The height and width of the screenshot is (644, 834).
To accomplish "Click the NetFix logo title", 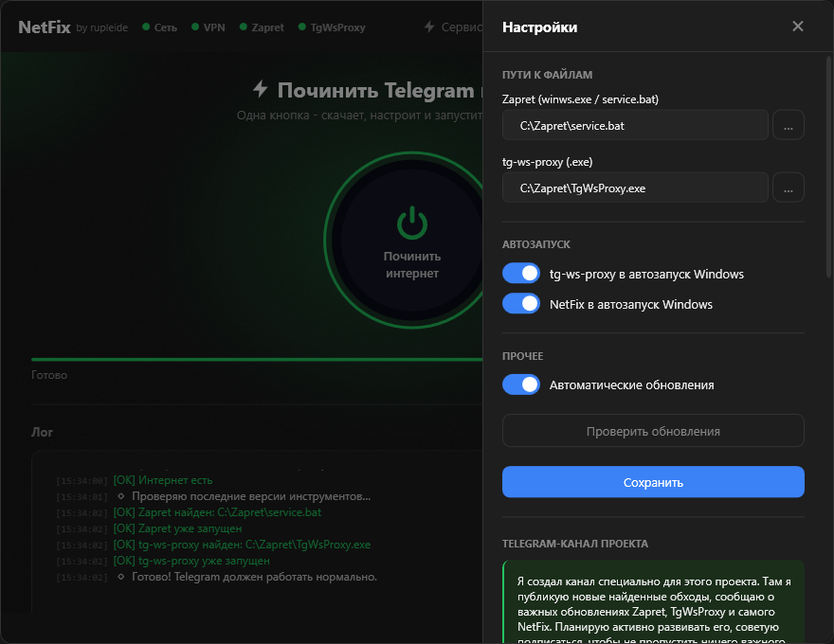I will click(x=45, y=27).
